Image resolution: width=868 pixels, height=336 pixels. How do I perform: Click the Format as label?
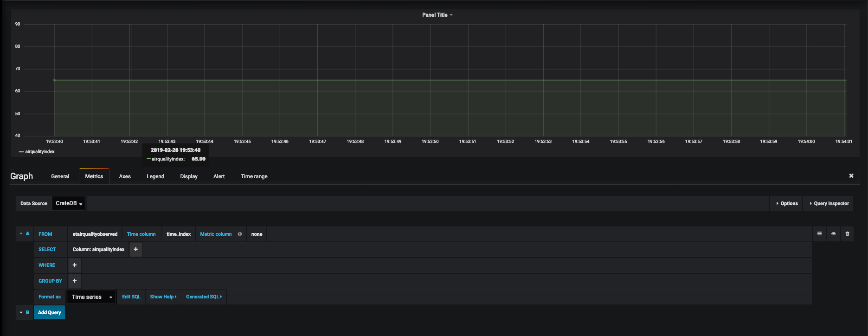(x=50, y=297)
